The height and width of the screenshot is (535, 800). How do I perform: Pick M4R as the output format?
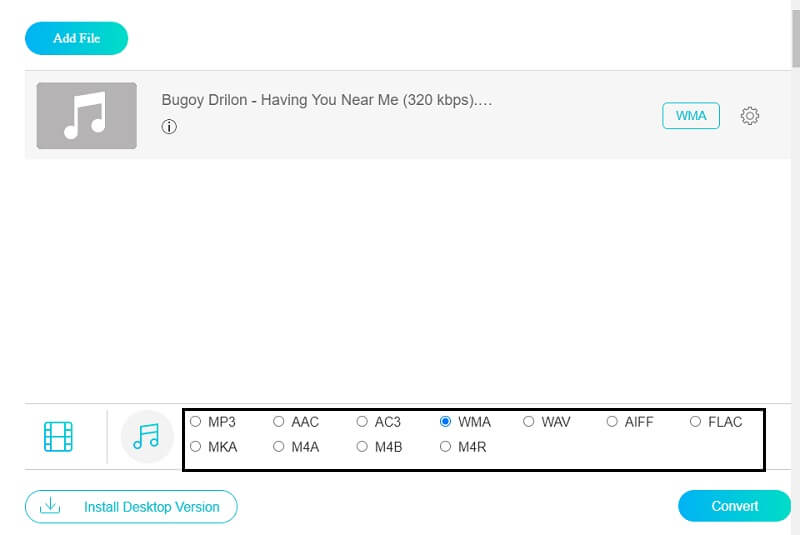pos(446,447)
